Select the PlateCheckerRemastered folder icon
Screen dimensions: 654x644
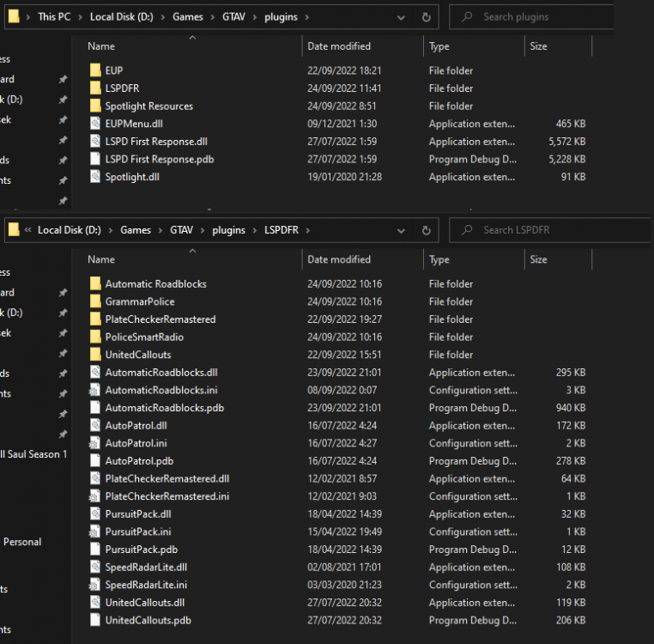coord(95,319)
